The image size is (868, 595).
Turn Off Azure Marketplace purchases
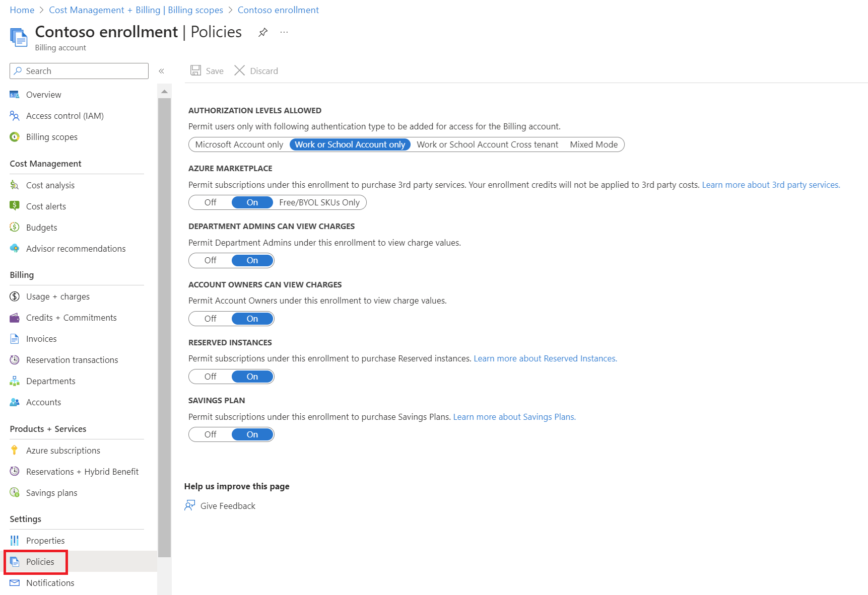pos(210,202)
